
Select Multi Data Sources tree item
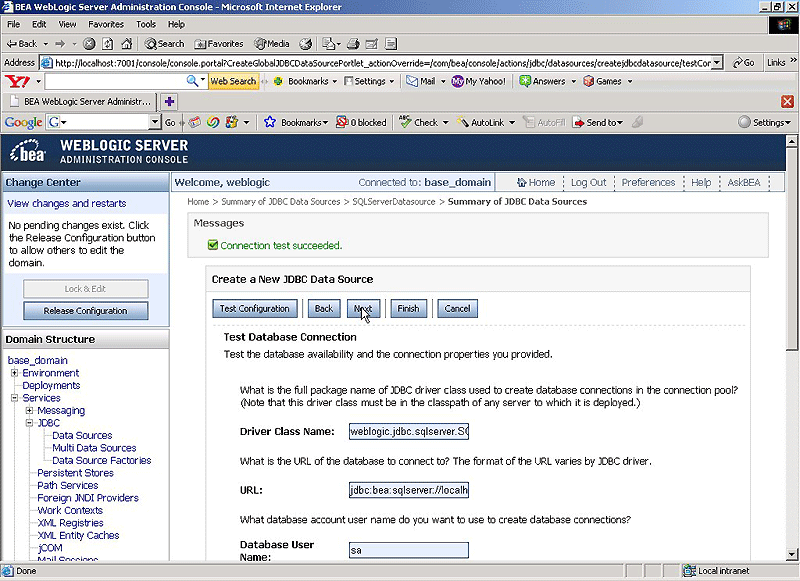click(x=94, y=448)
